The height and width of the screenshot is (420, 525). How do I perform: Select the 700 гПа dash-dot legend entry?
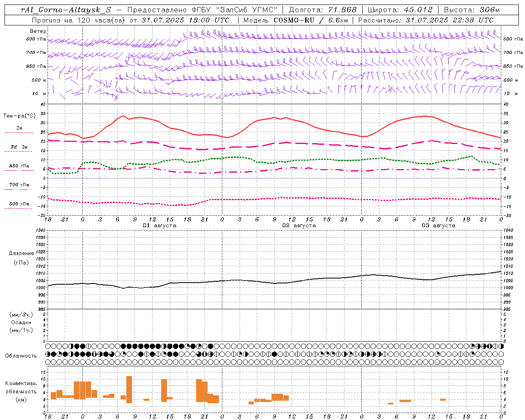click(x=19, y=187)
